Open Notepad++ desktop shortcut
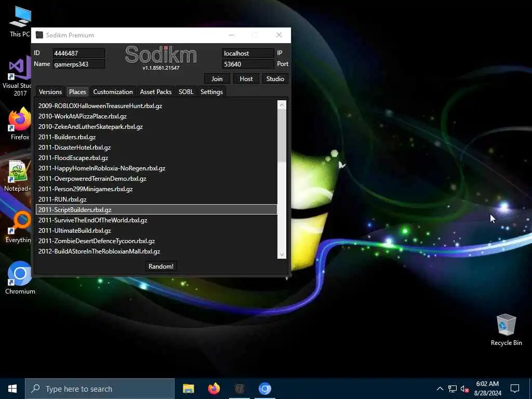 point(17,175)
